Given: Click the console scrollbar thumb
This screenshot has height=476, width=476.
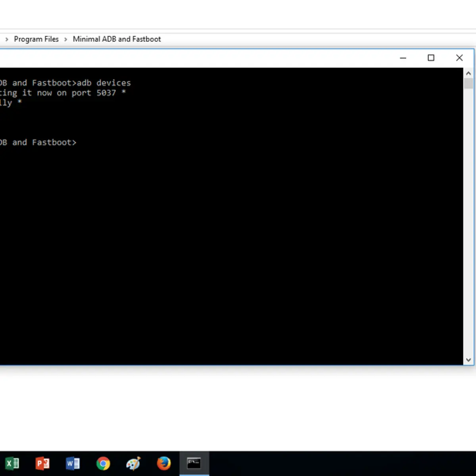Looking at the screenshot, I should click(468, 83).
